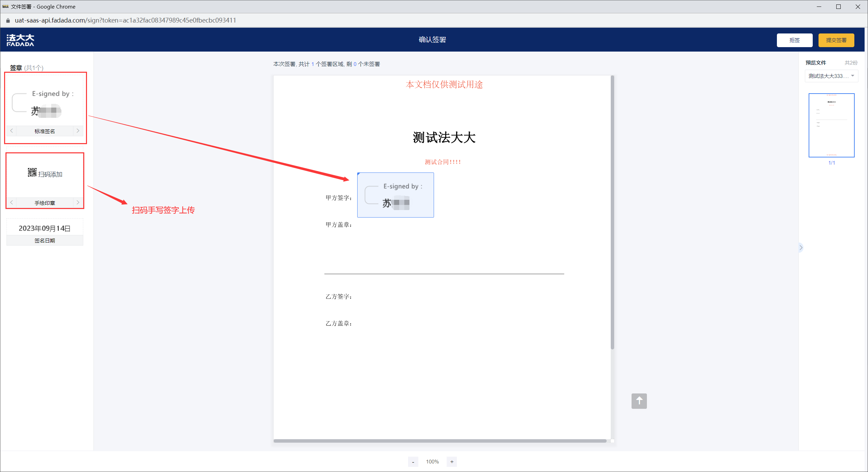
Task: Zoom in with the plus button
Action: coord(452,462)
